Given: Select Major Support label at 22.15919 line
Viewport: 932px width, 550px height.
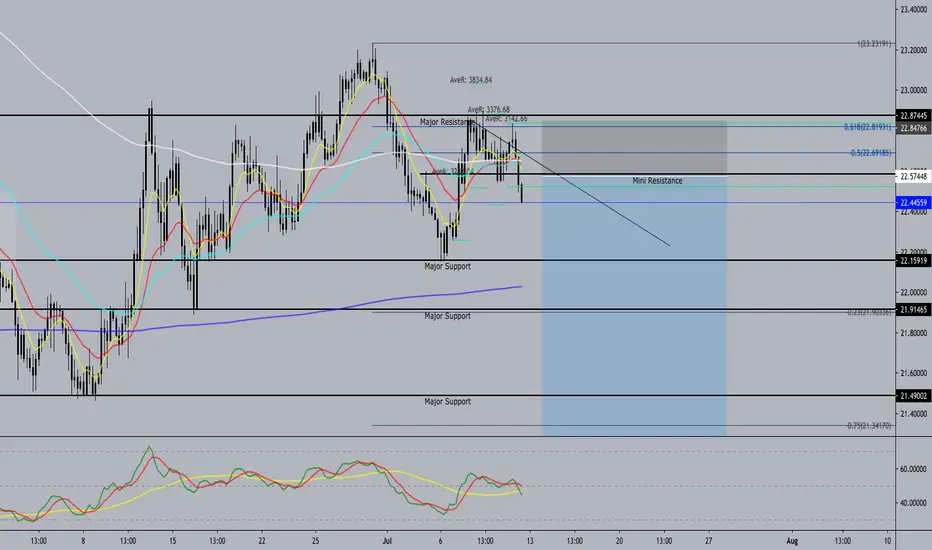Looking at the screenshot, I should click(x=448, y=266).
